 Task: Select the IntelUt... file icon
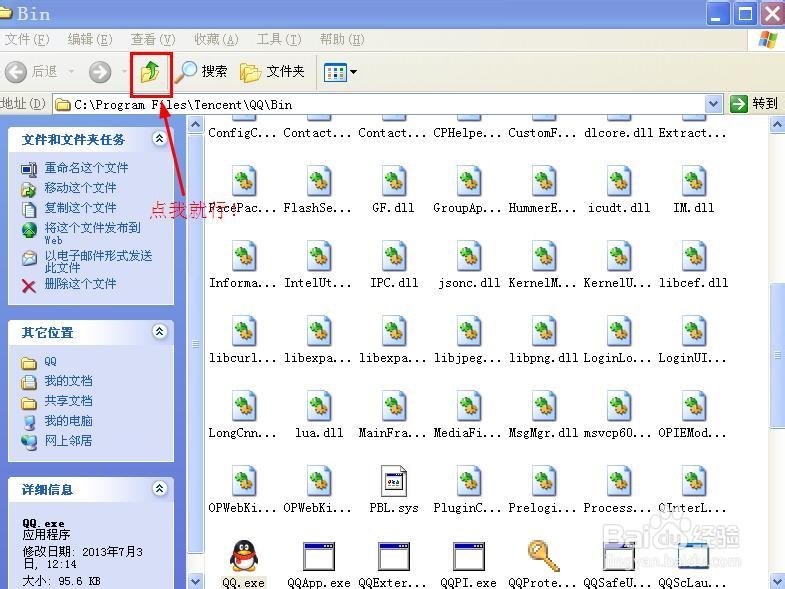(x=319, y=256)
